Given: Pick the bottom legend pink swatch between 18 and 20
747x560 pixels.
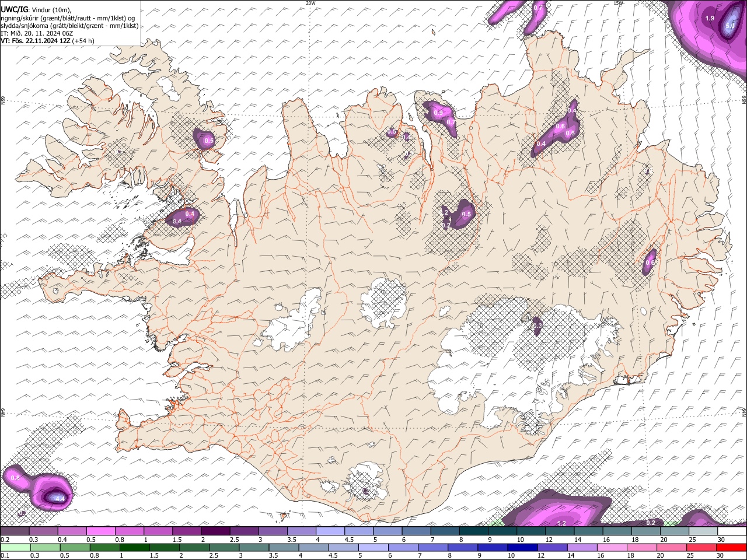Looking at the screenshot, I should pyautogui.click(x=642, y=547).
